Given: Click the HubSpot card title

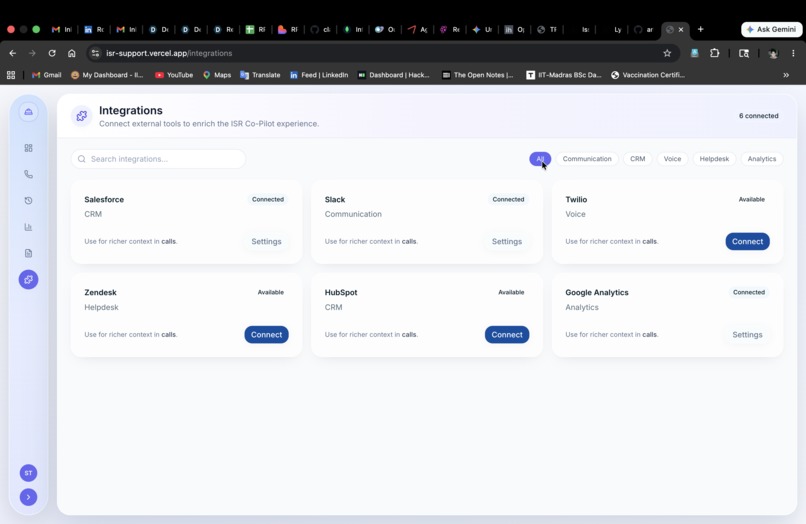Looking at the screenshot, I should (341, 293).
